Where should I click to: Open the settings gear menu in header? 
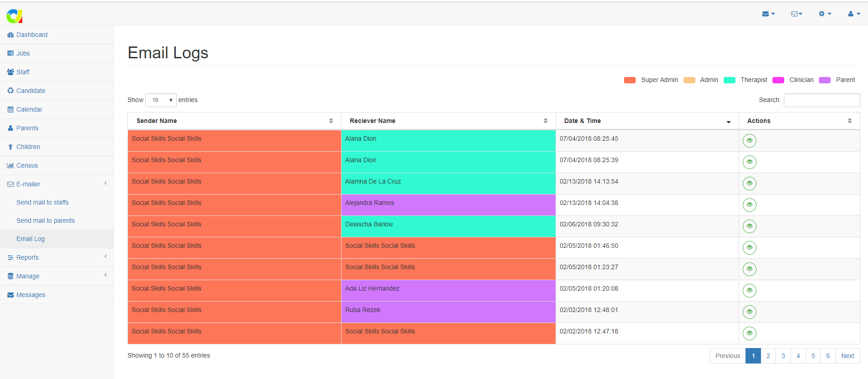tap(825, 14)
